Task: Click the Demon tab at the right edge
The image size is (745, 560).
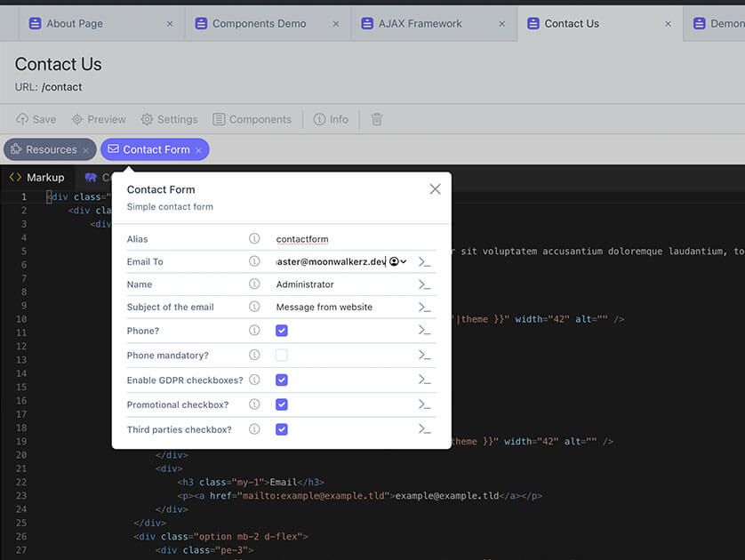Action: [714, 23]
